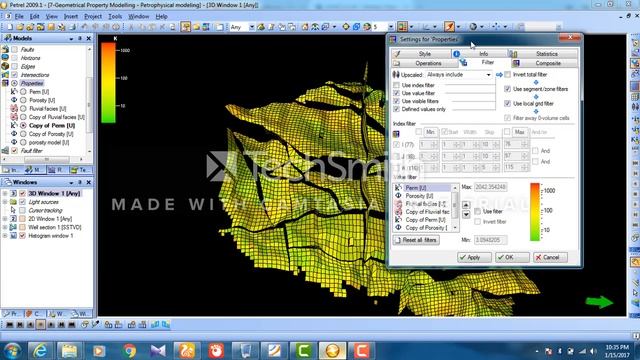Viewport: 640px width, 360px height.
Task: Toggle the Use local grid filter checkbox
Action: tap(507, 104)
